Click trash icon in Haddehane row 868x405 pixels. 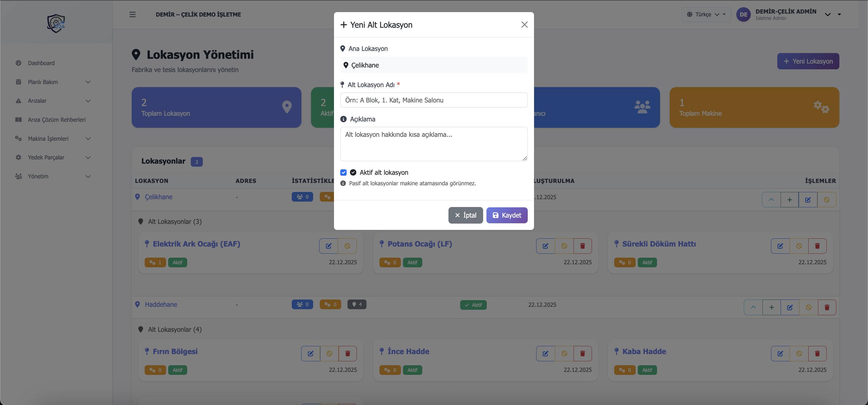point(827,307)
